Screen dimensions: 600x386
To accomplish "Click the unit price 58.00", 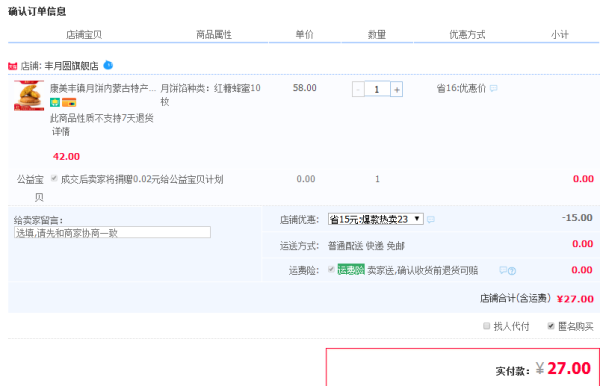I will click(305, 88).
